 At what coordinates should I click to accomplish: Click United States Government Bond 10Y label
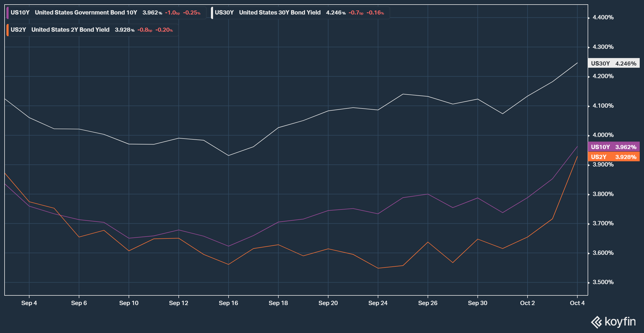click(86, 13)
